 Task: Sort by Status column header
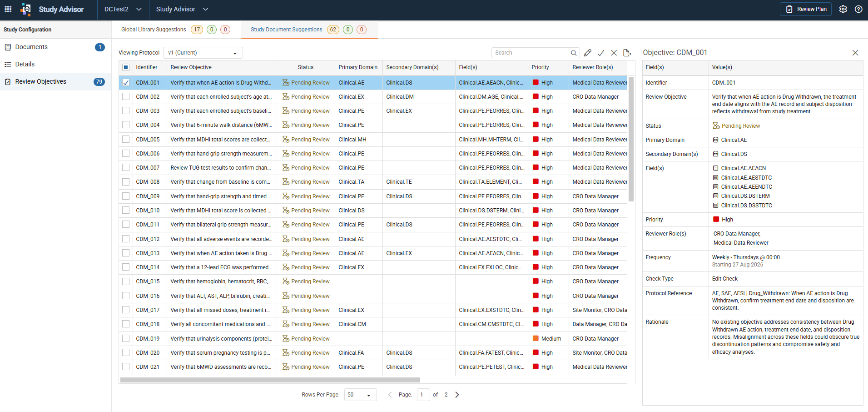click(x=306, y=67)
